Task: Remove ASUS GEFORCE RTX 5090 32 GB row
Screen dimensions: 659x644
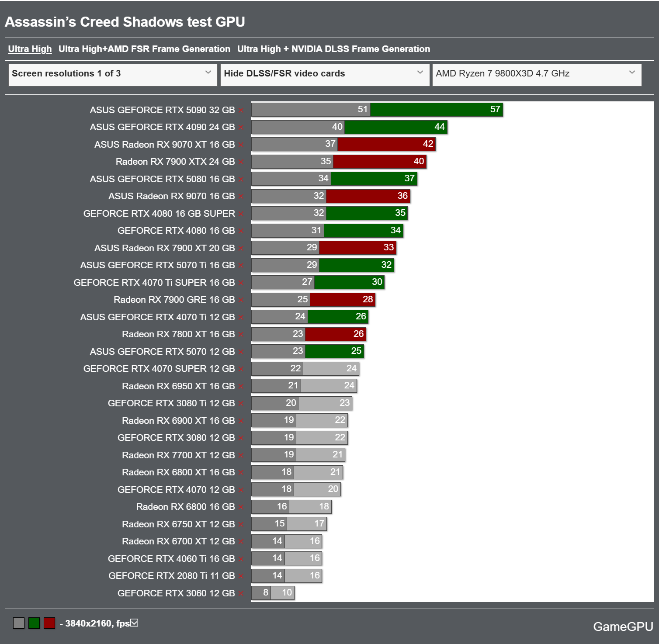Action: pyautogui.click(x=241, y=111)
